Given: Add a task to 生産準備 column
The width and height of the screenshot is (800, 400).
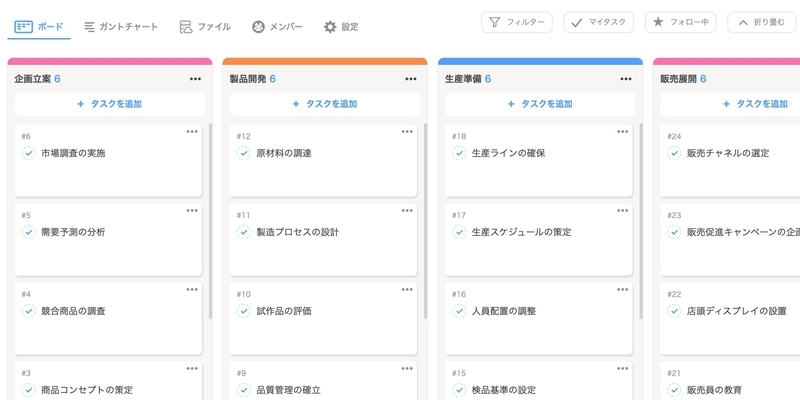Looking at the screenshot, I should pos(540,104).
